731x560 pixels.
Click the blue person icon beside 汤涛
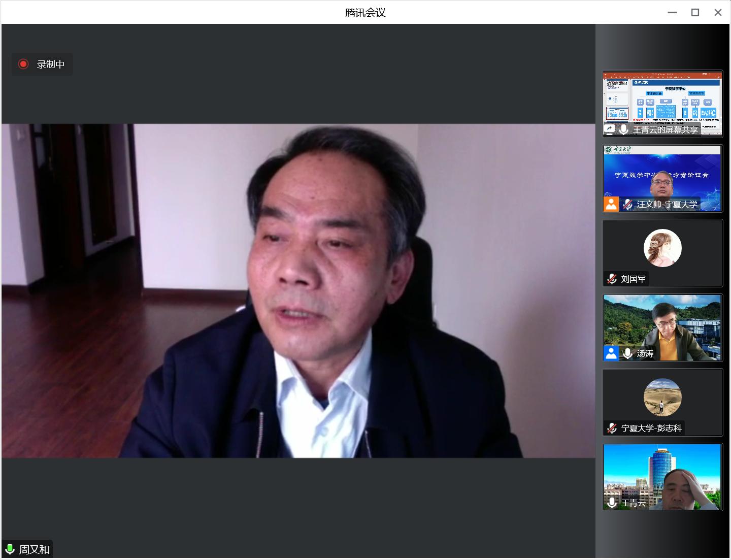611,353
